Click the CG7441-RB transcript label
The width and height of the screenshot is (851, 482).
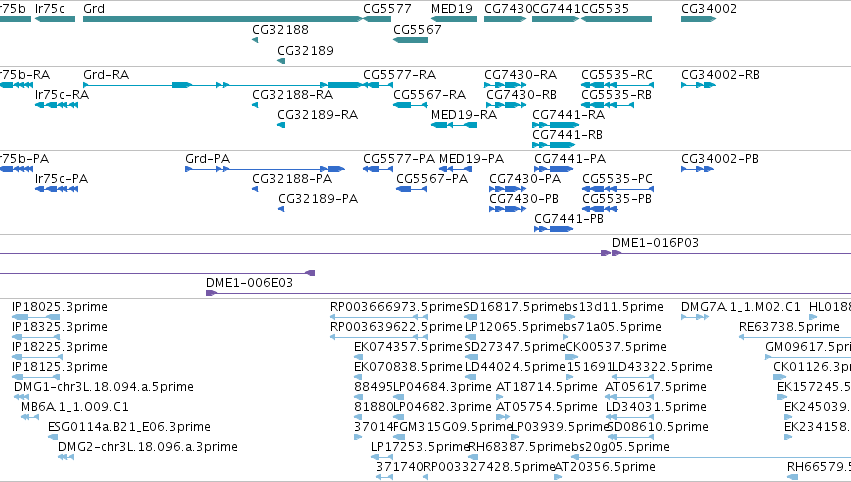(x=567, y=135)
